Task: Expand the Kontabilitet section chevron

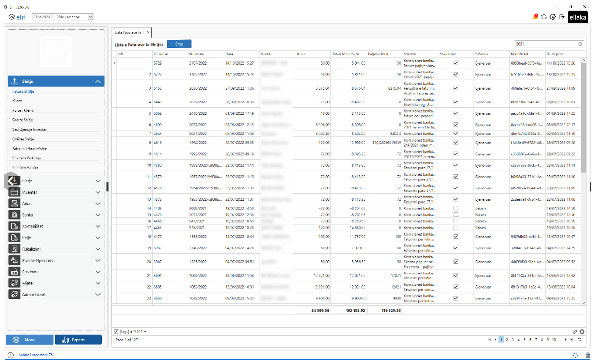Action: (98, 226)
